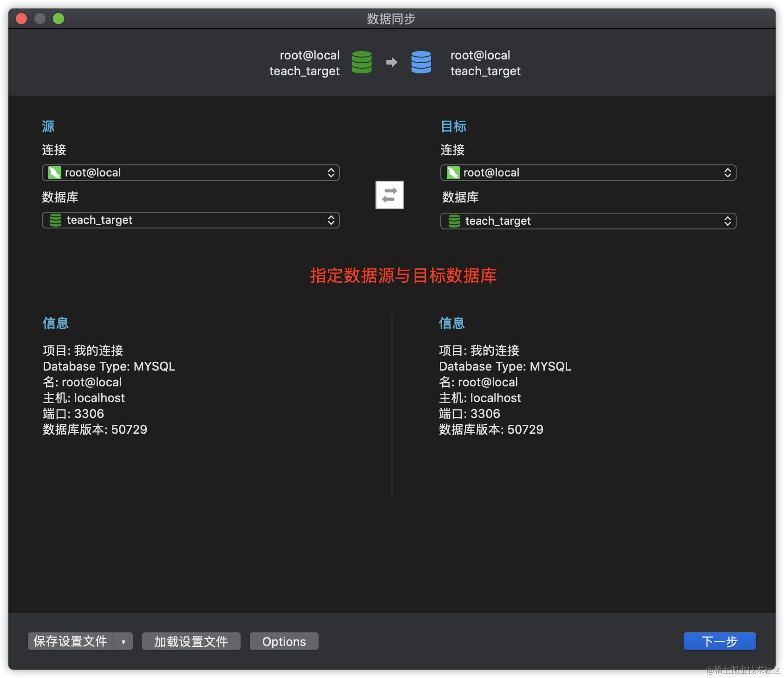Screen dimensions: 784x678
Task: Click the target 数据库 label
Action: point(460,197)
